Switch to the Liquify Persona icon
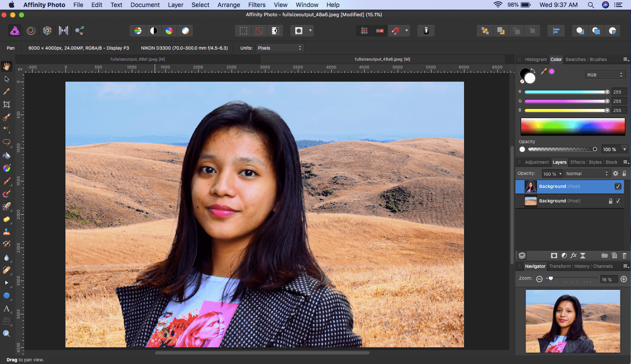 [31, 31]
